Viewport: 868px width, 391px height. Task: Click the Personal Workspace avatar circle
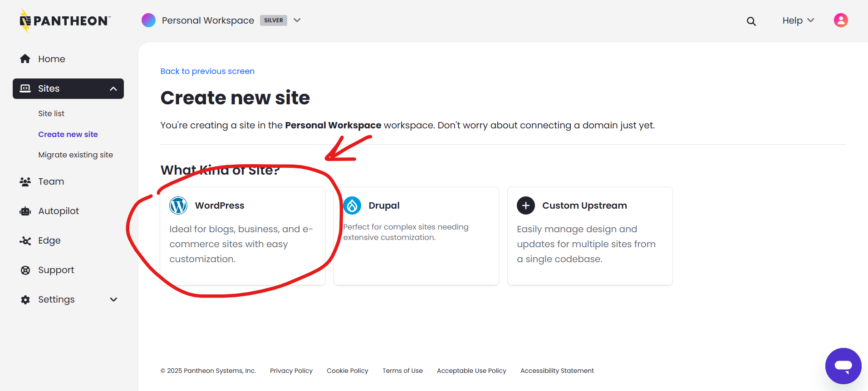(148, 20)
